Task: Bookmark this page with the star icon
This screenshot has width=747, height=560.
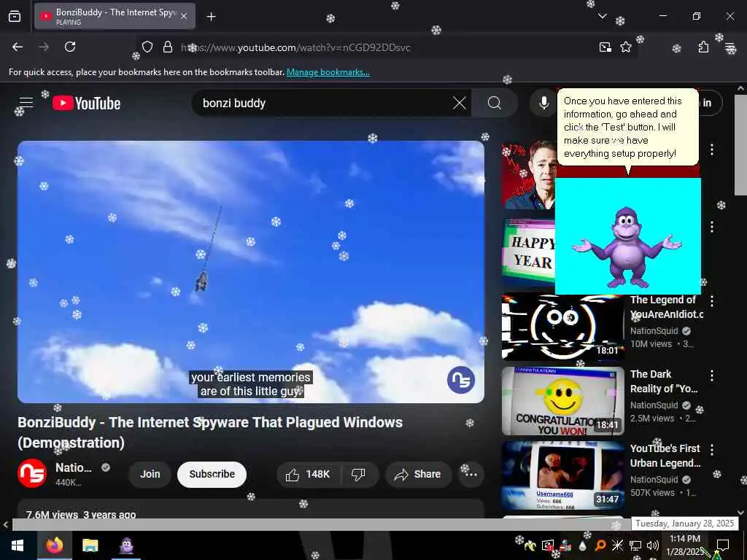Action: pyautogui.click(x=625, y=47)
